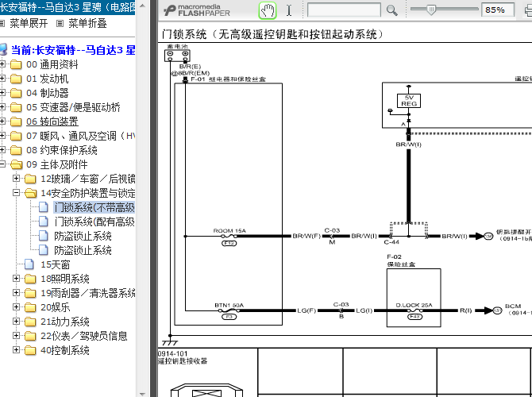
Task: Open the 06 转向装置 tree item
Action: click(52, 121)
